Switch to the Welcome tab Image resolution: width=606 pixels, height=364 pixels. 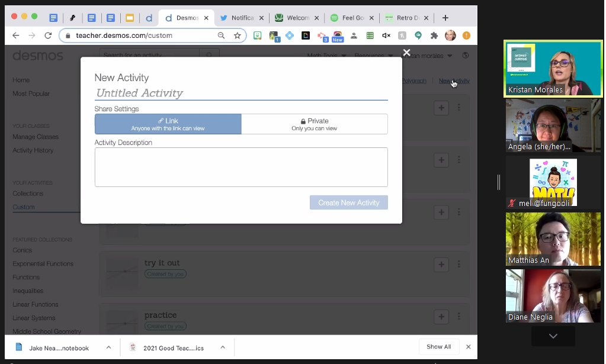click(297, 18)
